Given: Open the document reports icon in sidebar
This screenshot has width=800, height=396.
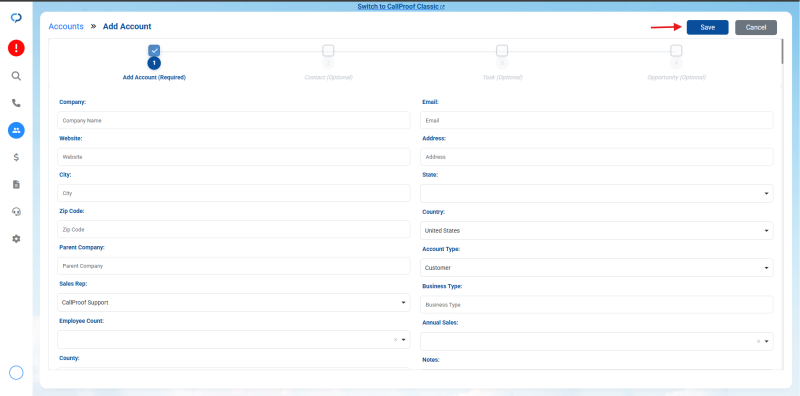Looking at the screenshot, I should [16, 184].
